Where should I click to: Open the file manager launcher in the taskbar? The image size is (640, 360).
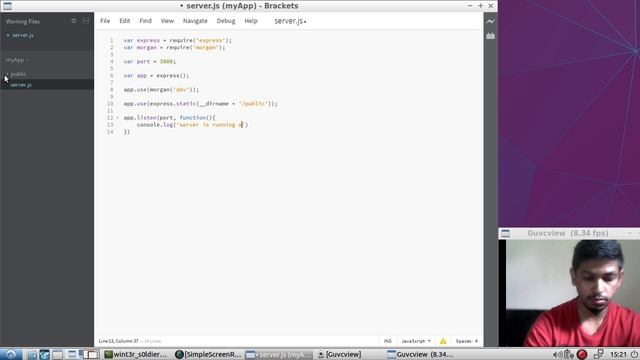coord(32,354)
